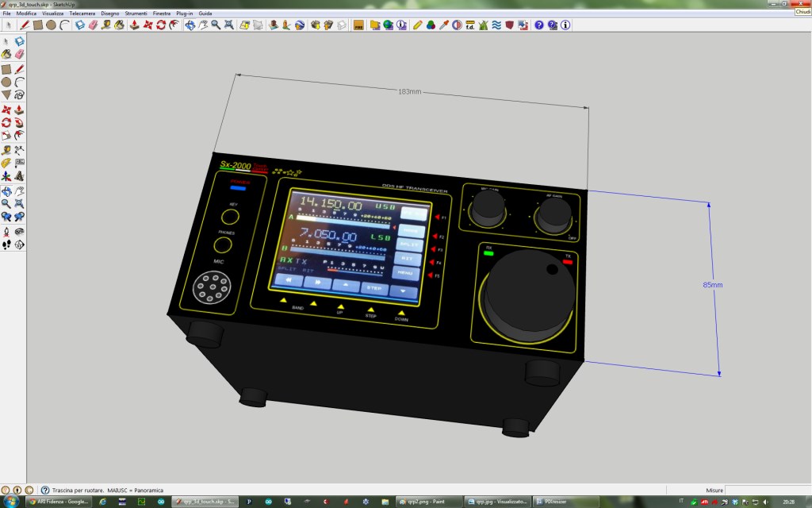Click the question mark icon in status bar

tap(45, 491)
